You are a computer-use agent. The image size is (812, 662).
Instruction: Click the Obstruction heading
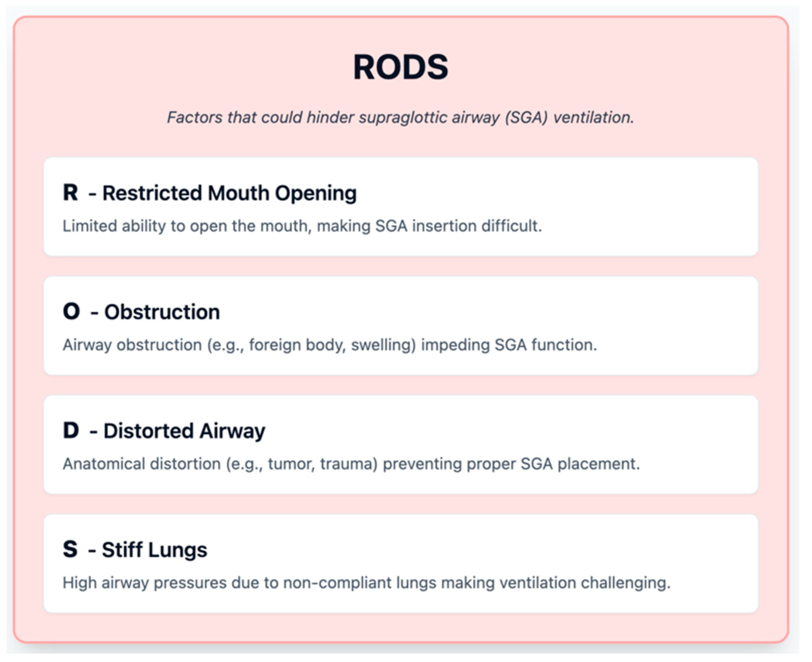tap(162, 312)
